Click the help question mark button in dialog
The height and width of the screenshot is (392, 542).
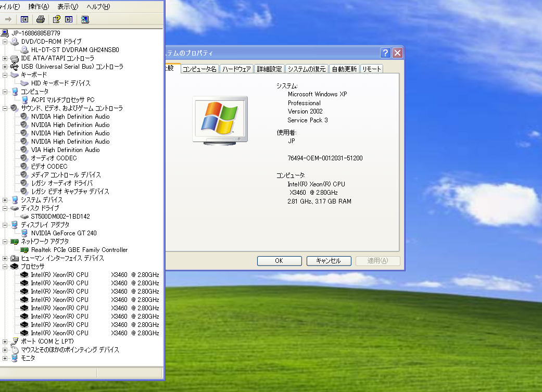[x=385, y=53]
